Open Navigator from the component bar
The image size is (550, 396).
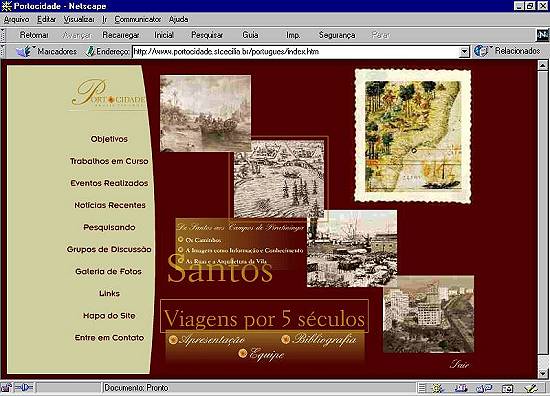438,388
